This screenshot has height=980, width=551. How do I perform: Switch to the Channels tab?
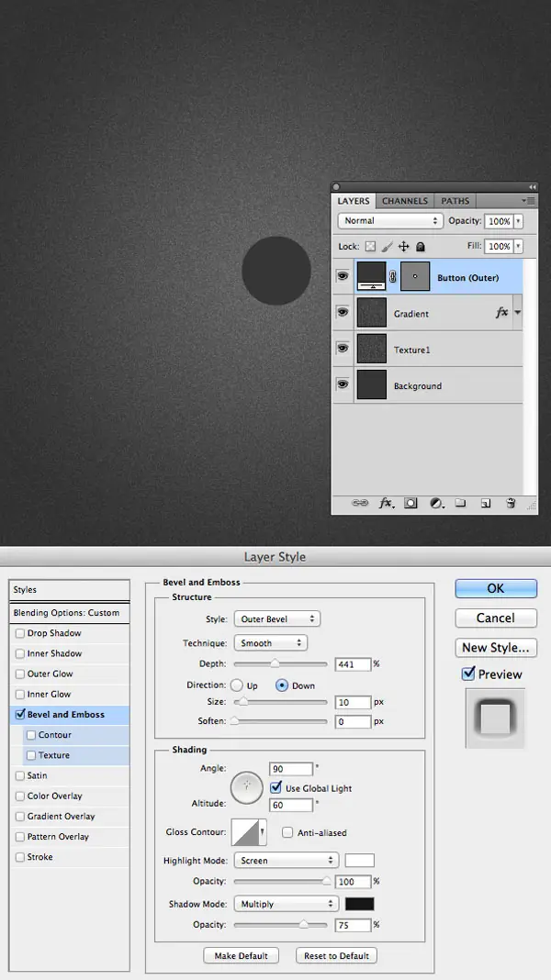point(404,201)
